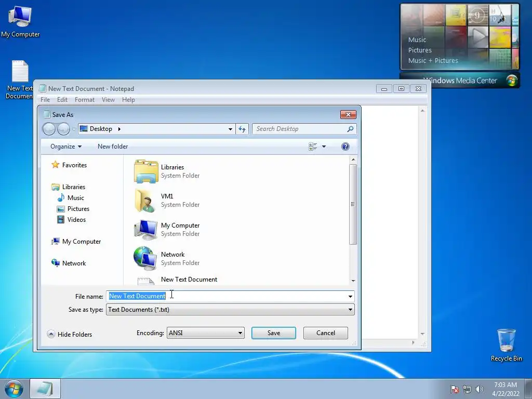This screenshot has height=399, width=532.
Task: Click in the File name field
Action: tap(230, 297)
